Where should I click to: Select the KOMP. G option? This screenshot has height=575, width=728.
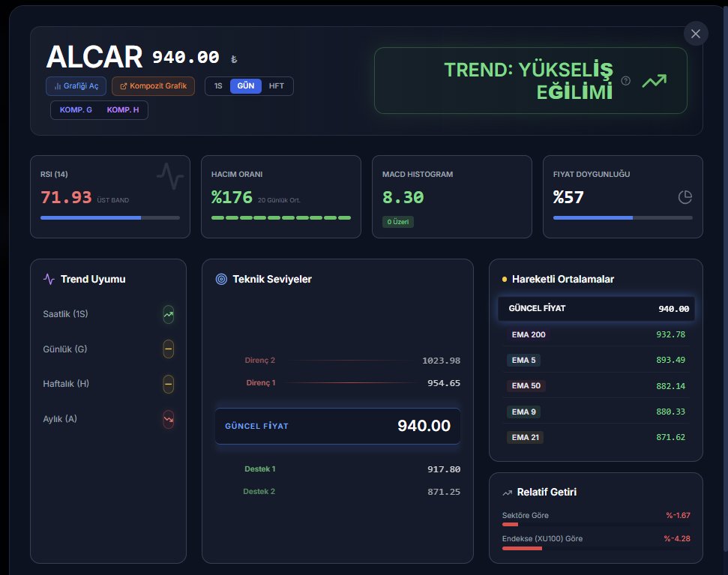pyautogui.click(x=75, y=109)
